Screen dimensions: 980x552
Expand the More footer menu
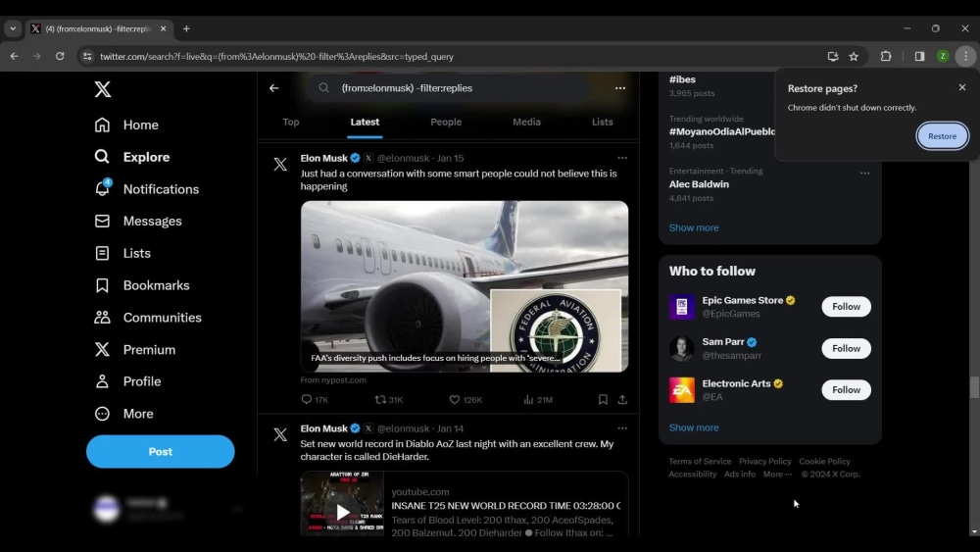pos(777,474)
